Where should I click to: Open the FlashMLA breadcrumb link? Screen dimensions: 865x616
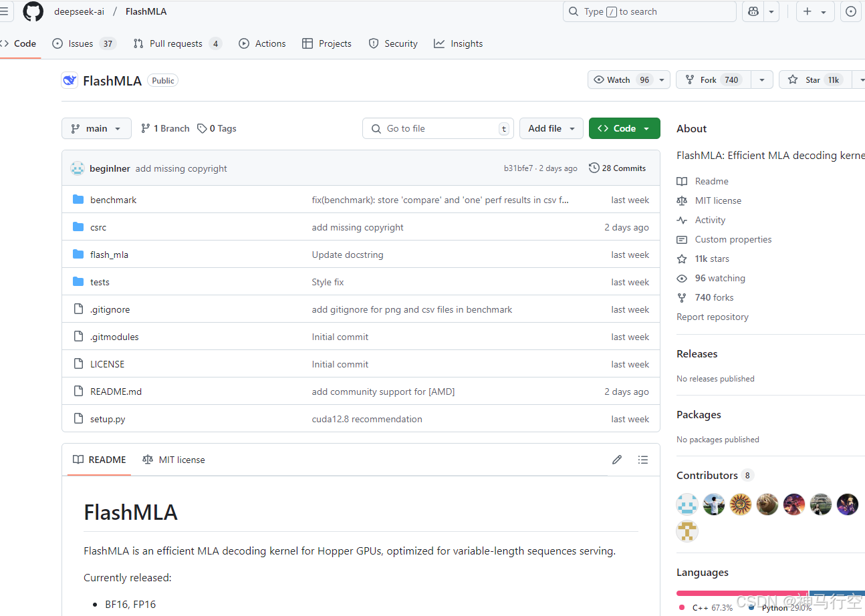[146, 11]
